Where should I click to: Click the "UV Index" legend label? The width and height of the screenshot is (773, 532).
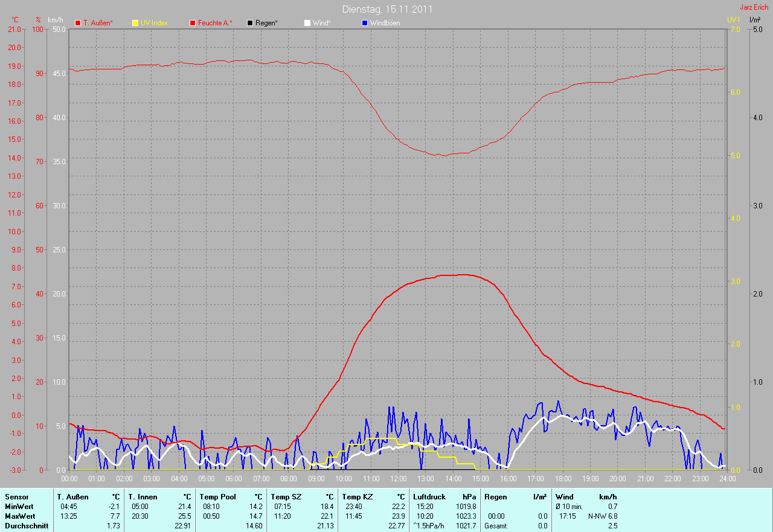pyautogui.click(x=154, y=23)
